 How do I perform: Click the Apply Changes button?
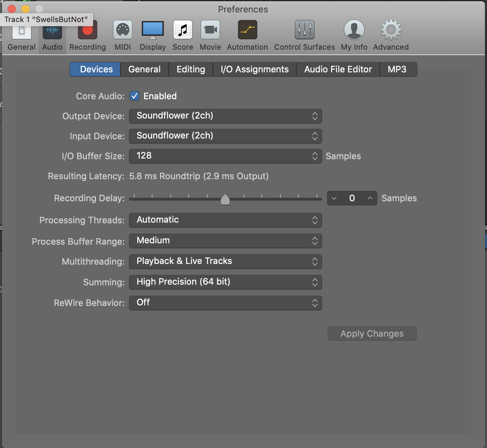pos(372,333)
